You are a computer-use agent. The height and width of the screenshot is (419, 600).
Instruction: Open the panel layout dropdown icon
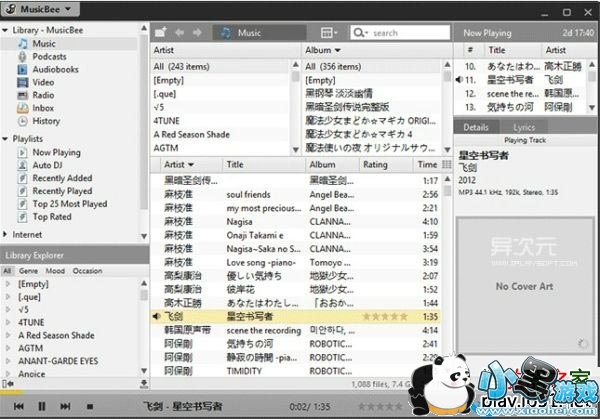329,33
